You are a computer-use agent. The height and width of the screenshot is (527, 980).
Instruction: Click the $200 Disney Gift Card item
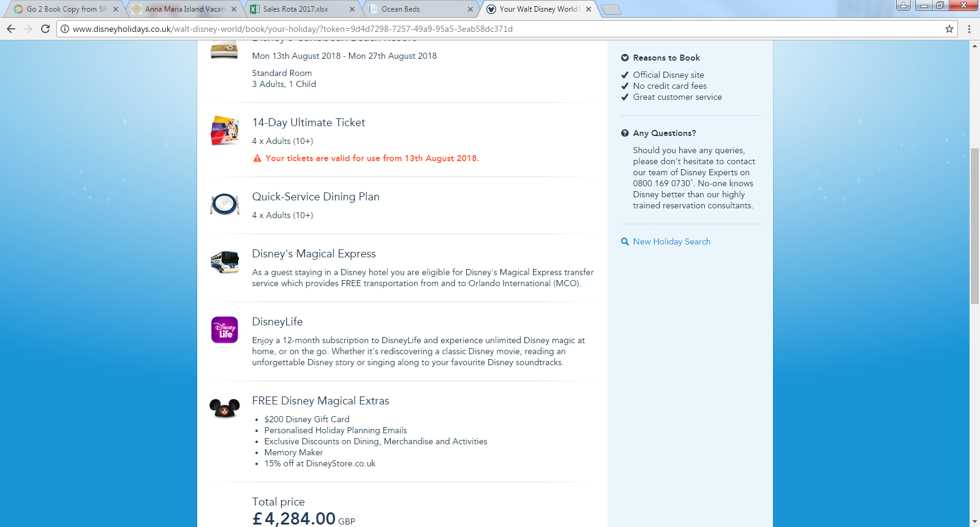[307, 419]
